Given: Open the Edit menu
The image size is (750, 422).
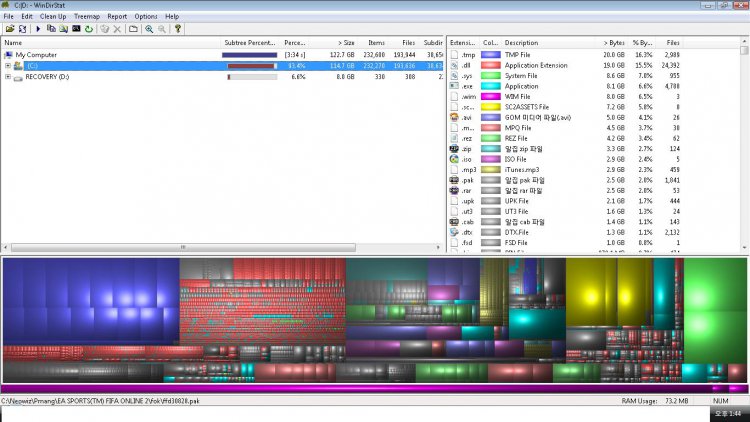Looking at the screenshot, I should tap(27, 16).
